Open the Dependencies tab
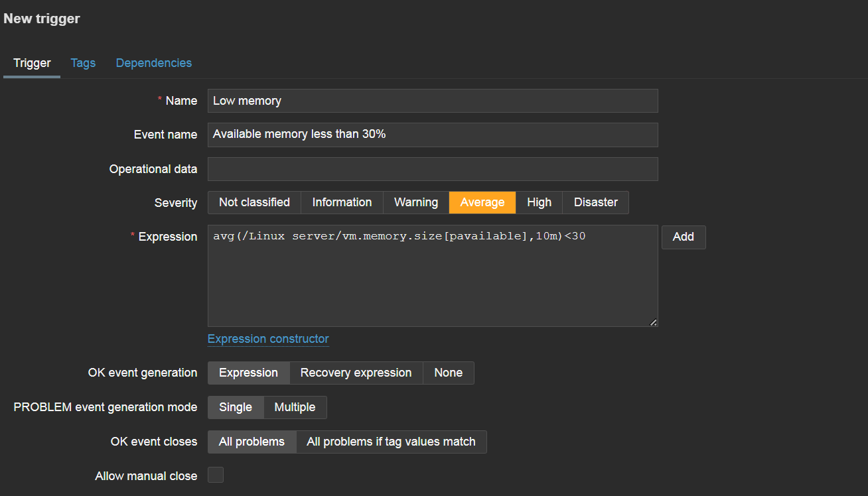Screen dimensions: 868x496 pos(154,63)
